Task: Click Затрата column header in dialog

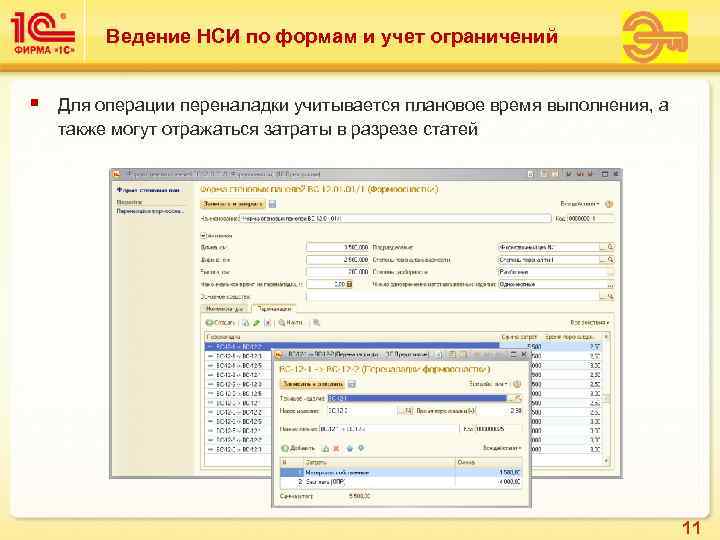Action: click(x=379, y=462)
